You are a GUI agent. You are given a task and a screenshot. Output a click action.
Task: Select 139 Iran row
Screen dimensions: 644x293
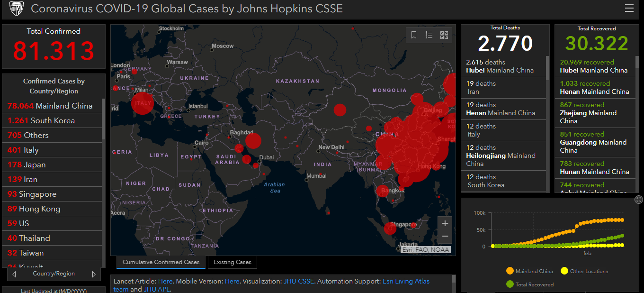pos(52,179)
